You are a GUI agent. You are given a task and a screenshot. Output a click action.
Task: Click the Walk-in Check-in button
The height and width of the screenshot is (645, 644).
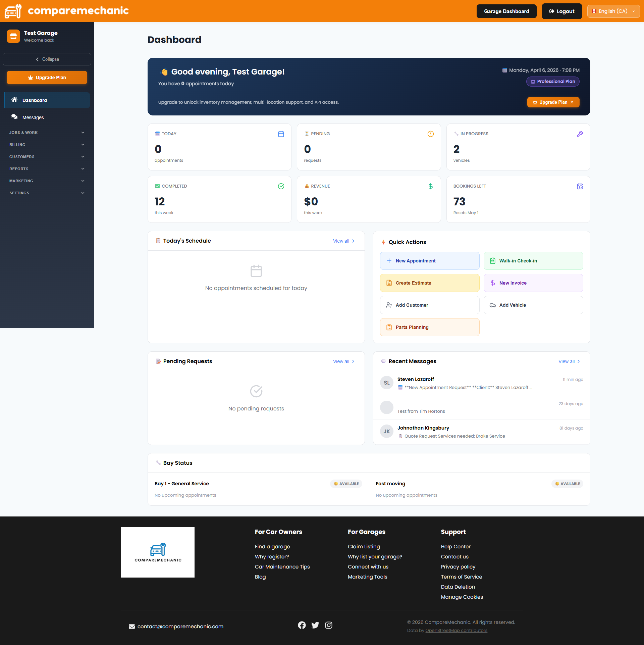tap(533, 261)
